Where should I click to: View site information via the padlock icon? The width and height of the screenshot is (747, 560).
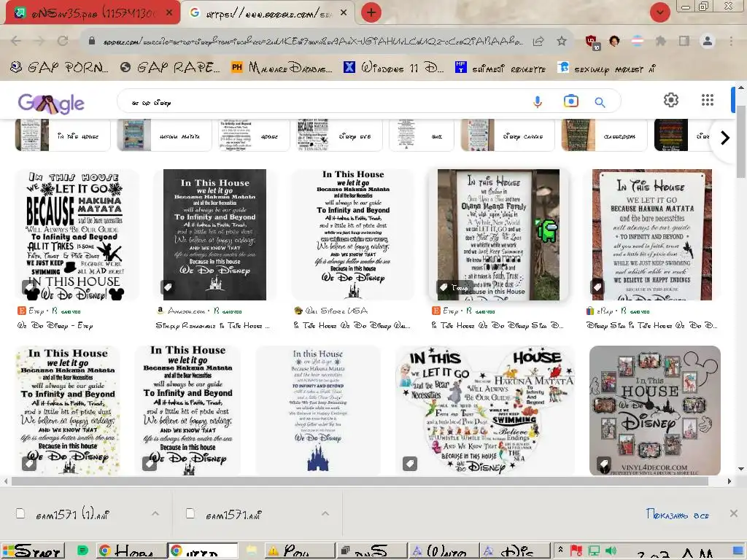(92, 41)
